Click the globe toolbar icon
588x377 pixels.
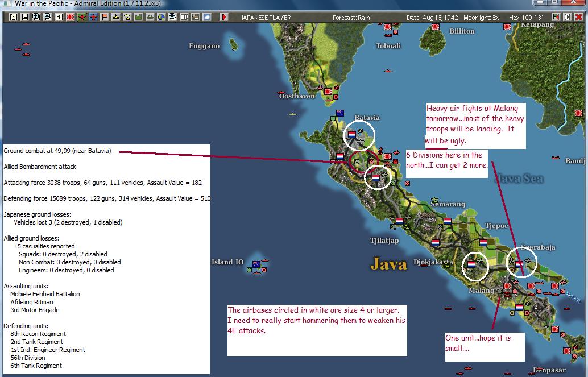point(162,17)
